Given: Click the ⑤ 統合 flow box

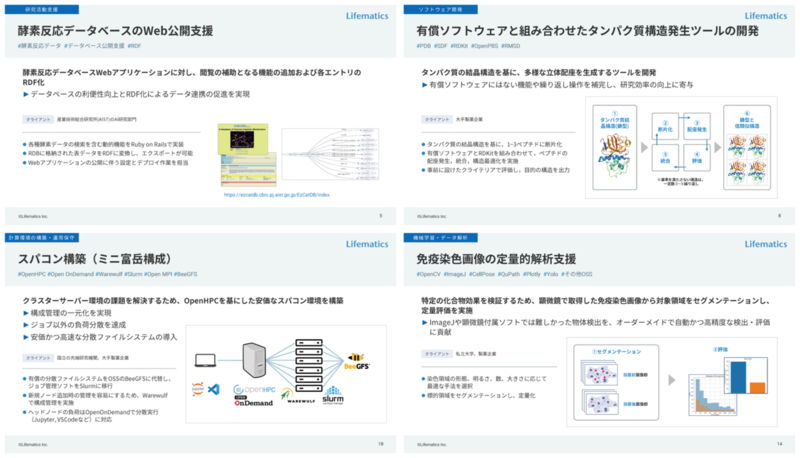Looking at the screenshot, I should pos(665,158).
